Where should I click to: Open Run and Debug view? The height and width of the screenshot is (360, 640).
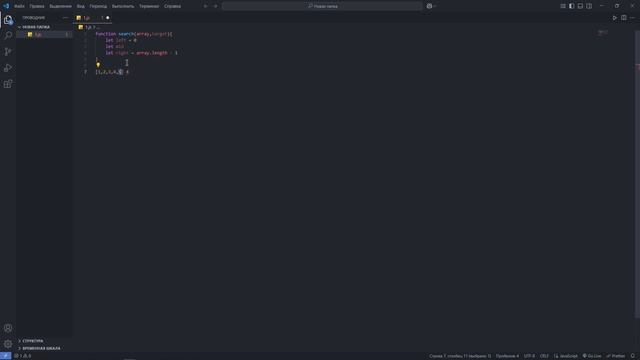[8, 68]
